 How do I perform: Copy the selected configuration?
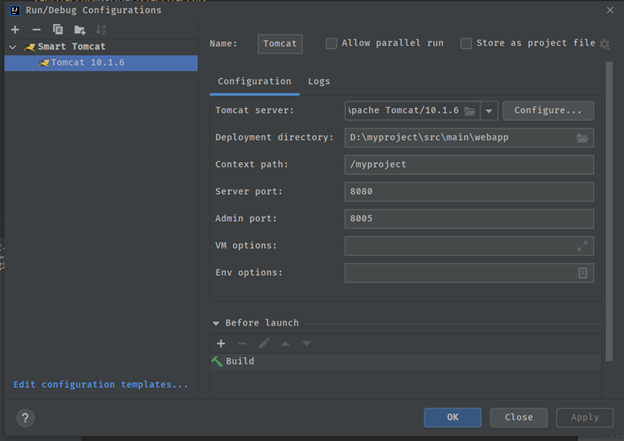pyautogui.click(x=58, y=29)
